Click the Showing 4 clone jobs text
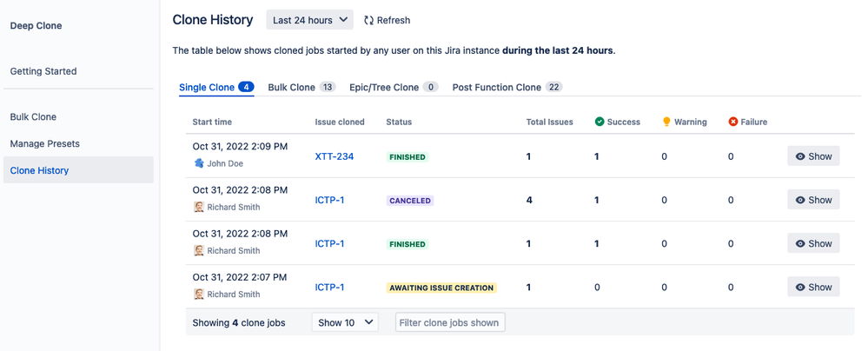This screenshot has width=868, height=351. [239, 323]
